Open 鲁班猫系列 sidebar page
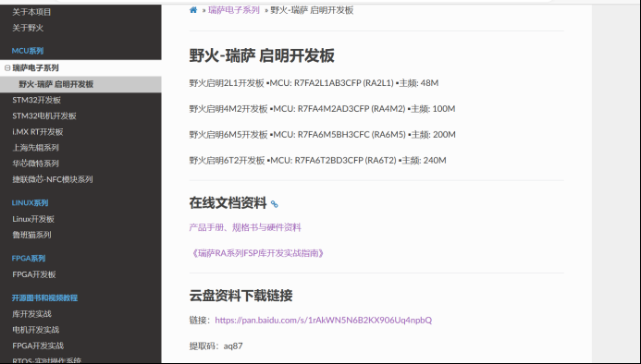This screenshot has width=641, height=364. pos(31,235)
